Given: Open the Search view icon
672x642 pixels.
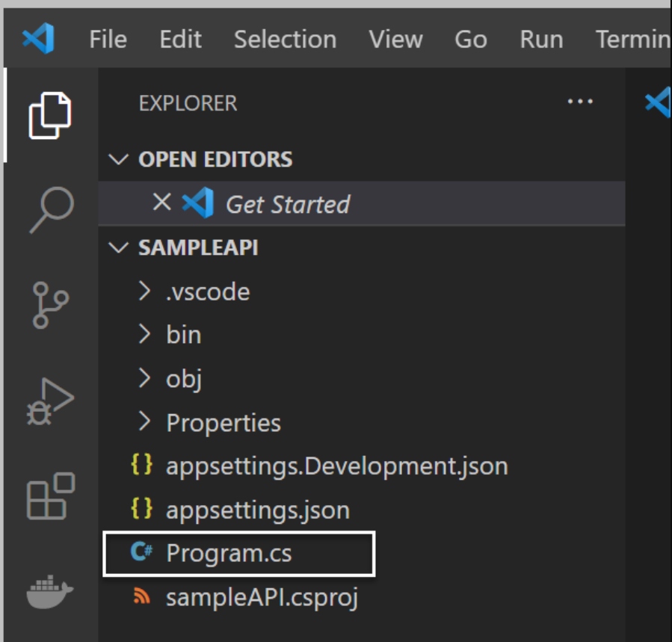Looking at the screenshot, I should tap(51, 210).
